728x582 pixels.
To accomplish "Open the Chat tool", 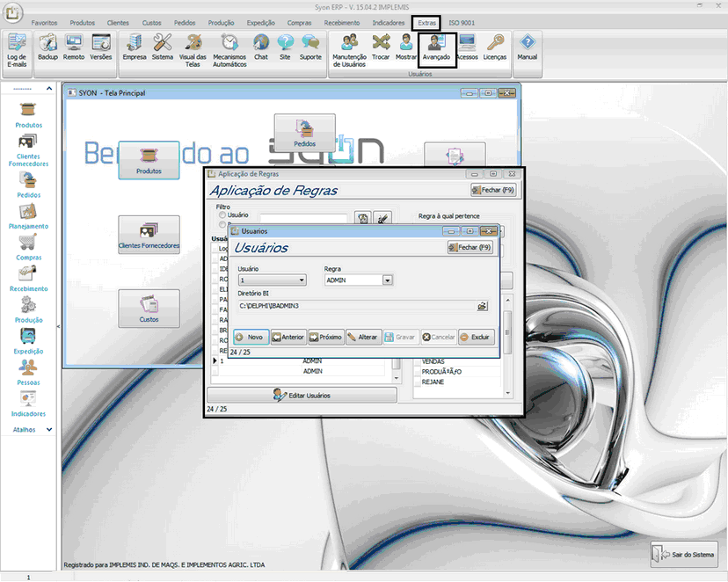I will [x=261, y=47].
